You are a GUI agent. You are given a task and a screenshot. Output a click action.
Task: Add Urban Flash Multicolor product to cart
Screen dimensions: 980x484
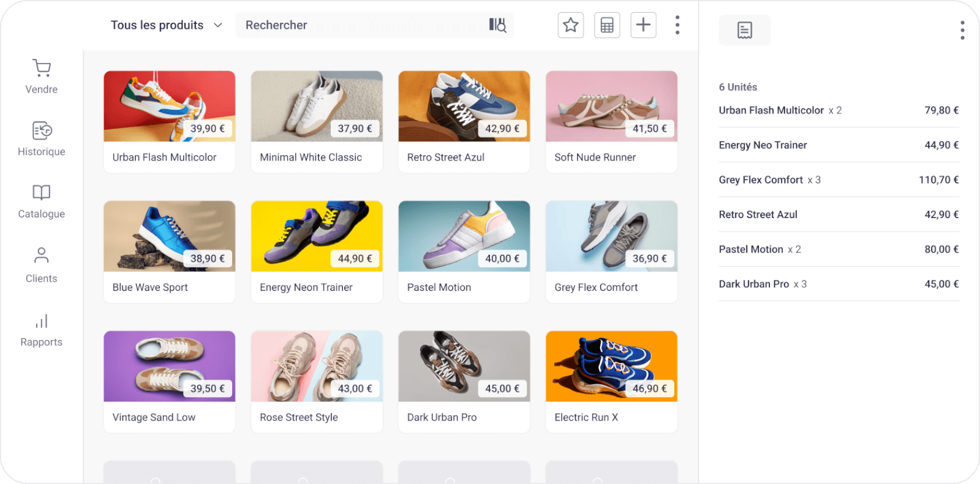click(170, 121)
